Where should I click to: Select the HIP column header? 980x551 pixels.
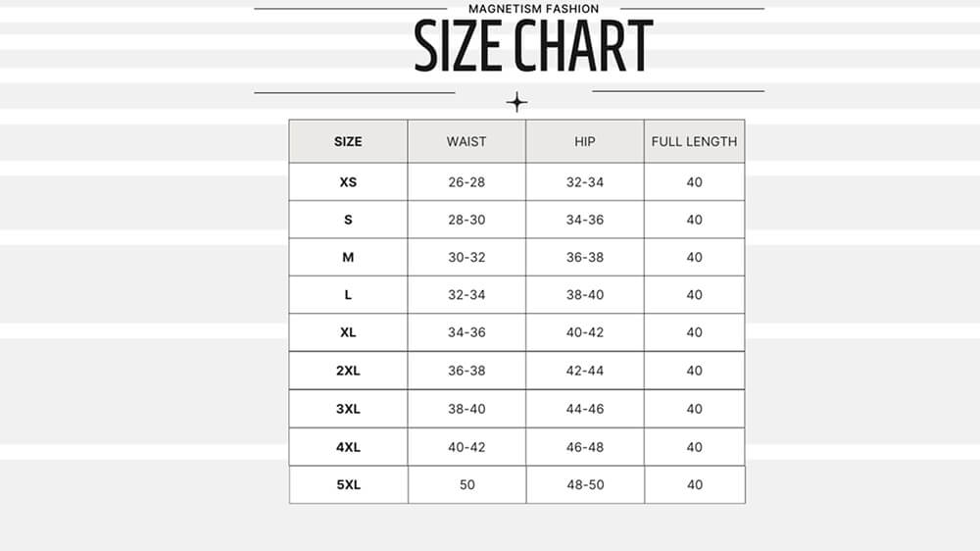[x=585, y=141]
